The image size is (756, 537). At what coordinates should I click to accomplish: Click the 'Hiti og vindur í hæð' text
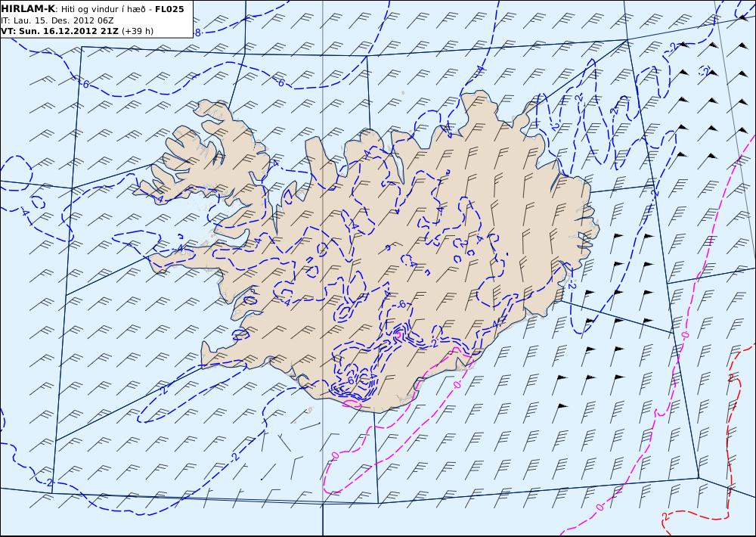pos(103,9)
